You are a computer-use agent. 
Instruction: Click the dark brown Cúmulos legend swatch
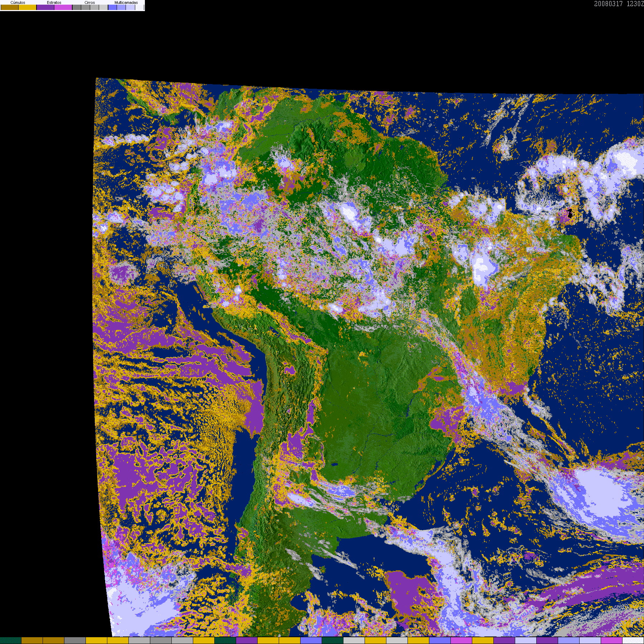click(x=10, y=8)
